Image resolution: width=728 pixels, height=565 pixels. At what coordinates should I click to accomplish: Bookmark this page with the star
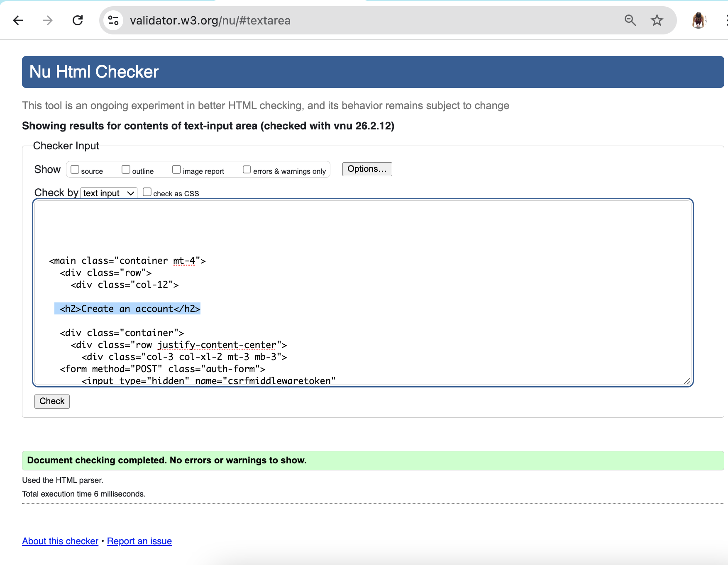[x=656, y=20]
